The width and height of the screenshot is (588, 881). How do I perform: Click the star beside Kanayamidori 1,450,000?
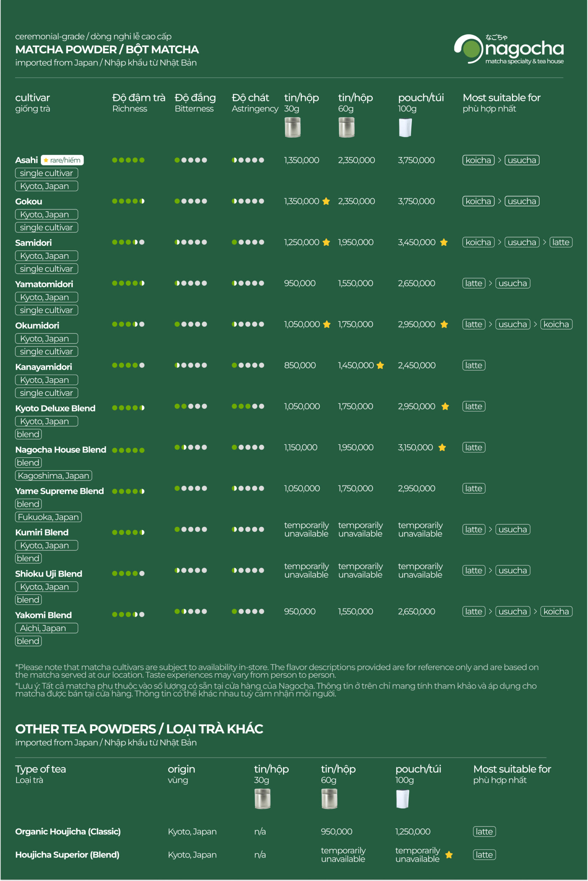coord(380,365)
